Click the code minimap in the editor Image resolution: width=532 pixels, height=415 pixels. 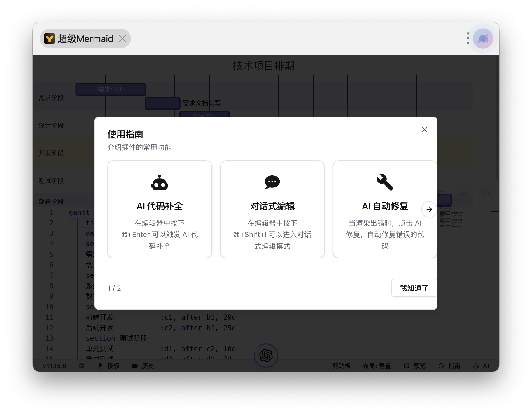pyautogui.click(x=451, y=218)
